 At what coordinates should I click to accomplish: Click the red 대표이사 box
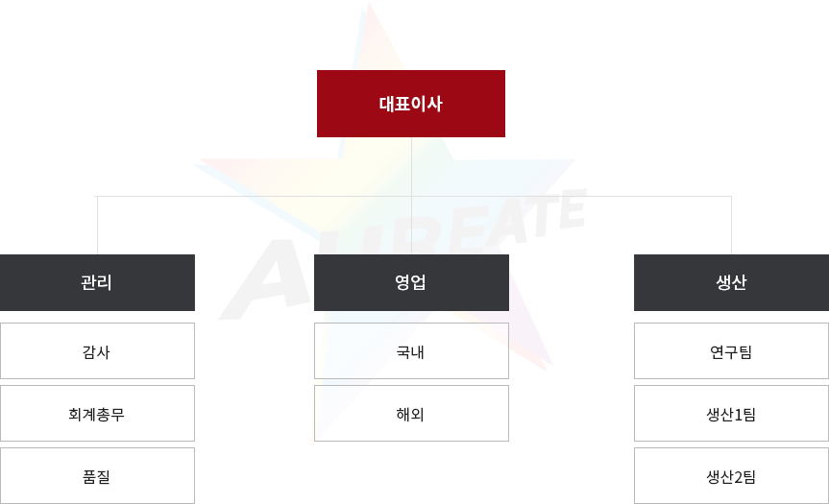[411, 104]
